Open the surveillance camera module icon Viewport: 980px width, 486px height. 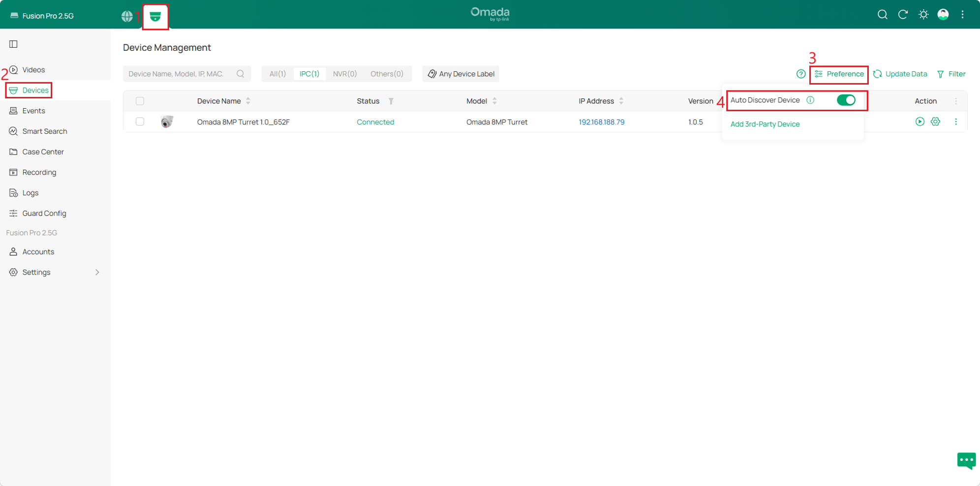coord(155,16)
